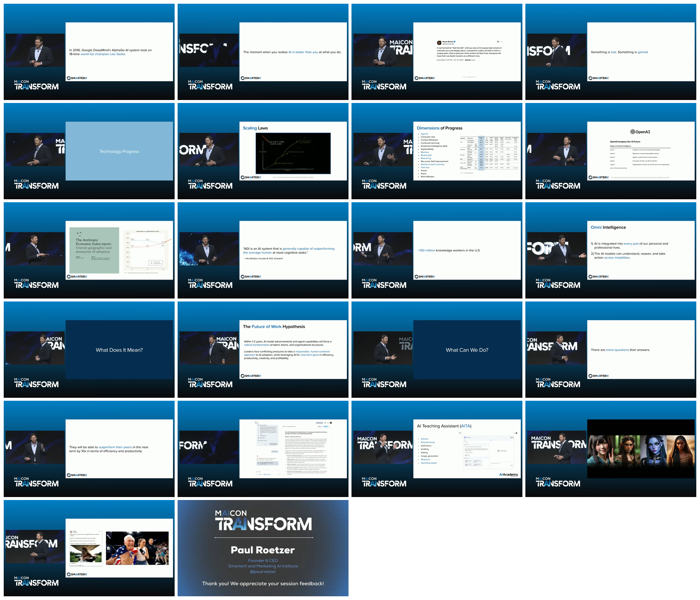Select the 'Scaling Laws' chart thumbnail
Viewport: 700px width, 600px height.
coord(263,151)
